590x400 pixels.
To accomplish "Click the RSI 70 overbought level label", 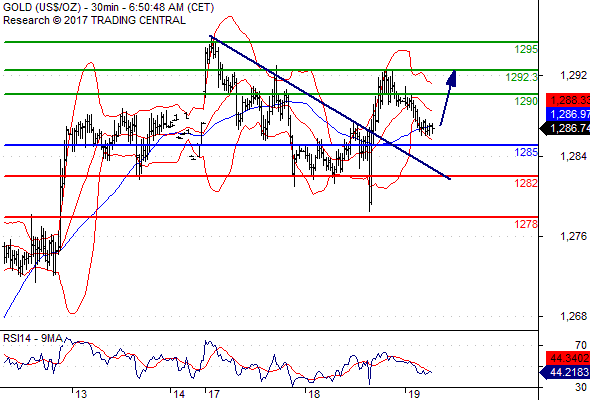I will tap(581, 345).
